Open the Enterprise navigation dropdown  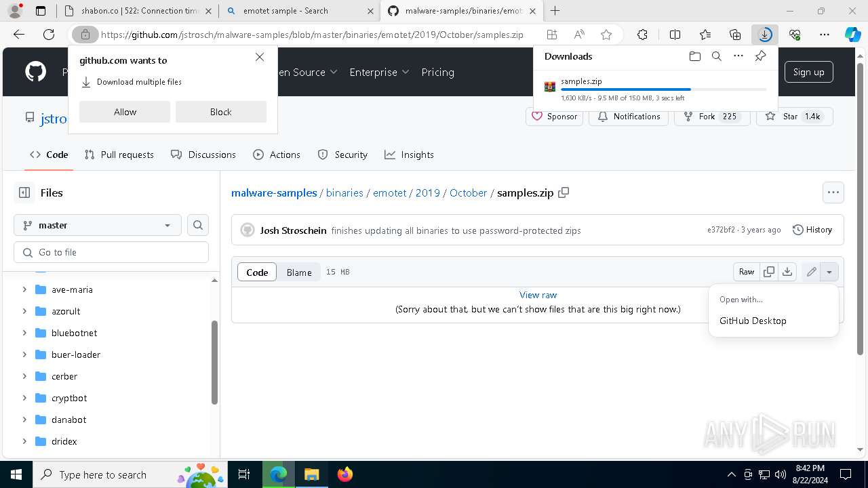pos(379,72)
